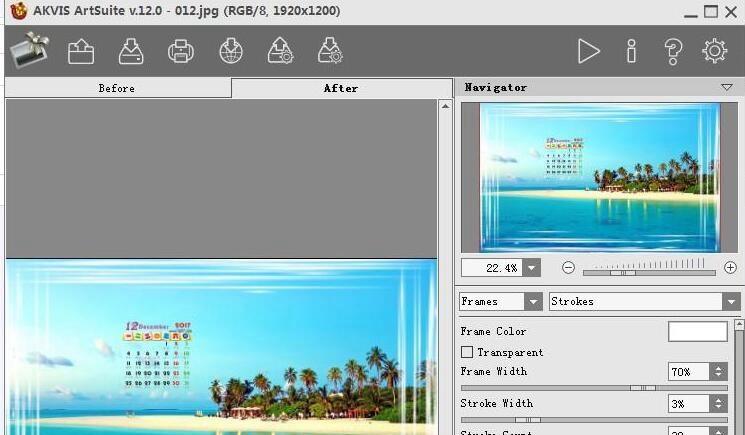745x435 pixels.
Task: Switch to the Before tab
Action: click(118, 88)
